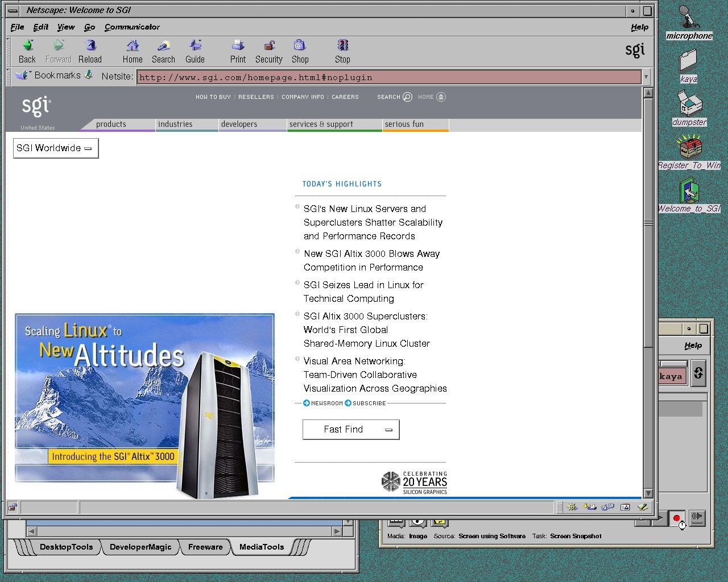The image size is (728, 582).
Task: Open the File menu
Action: pyautogui.click(x=17, y=27)
